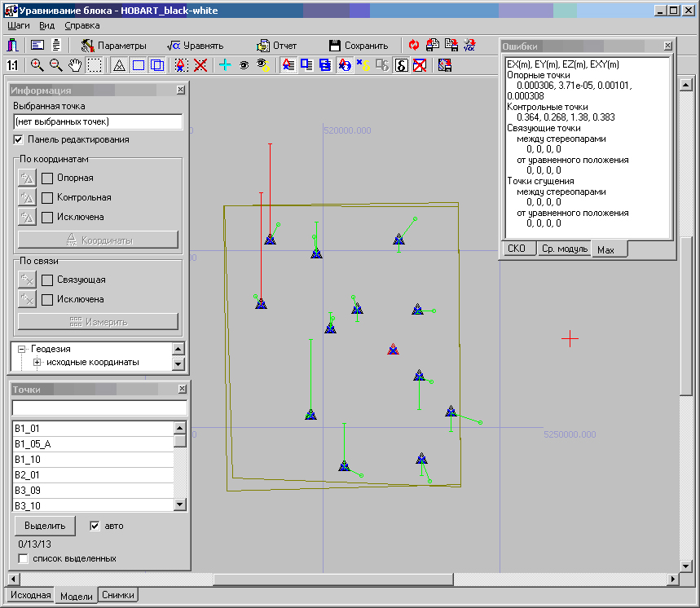This screenshot has width=700, height=608.
Task: Click the 'Уравнять' toolbar button
Action: tap(195, 46)
